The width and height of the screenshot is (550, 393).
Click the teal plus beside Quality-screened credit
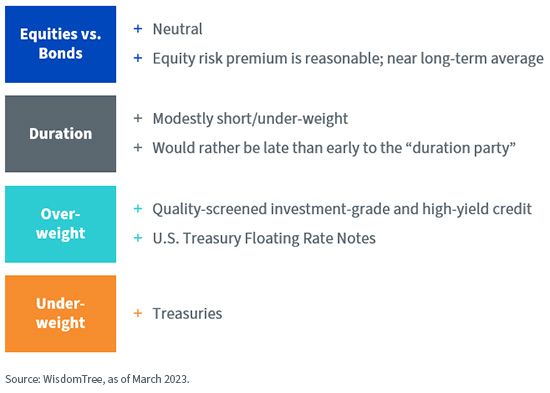point(138,209)
